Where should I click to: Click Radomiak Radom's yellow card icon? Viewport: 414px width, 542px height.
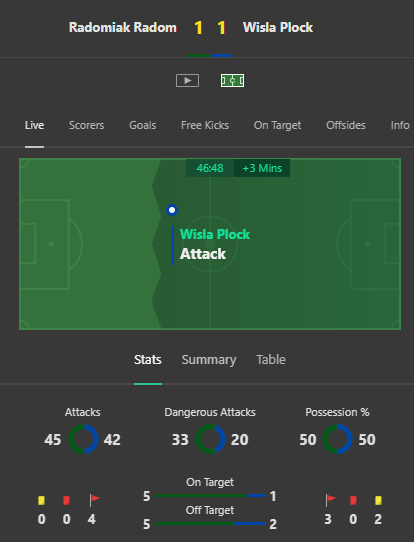point(41,500)
